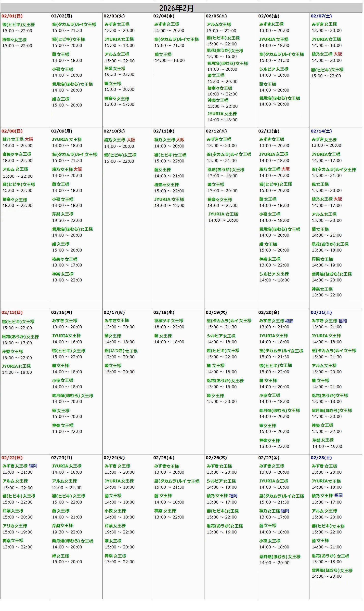Click 樹(いつき)女王様 on 02/17
Image resolution: width=364 pixels, height=611 pixels.
click(x=121, y=351)
